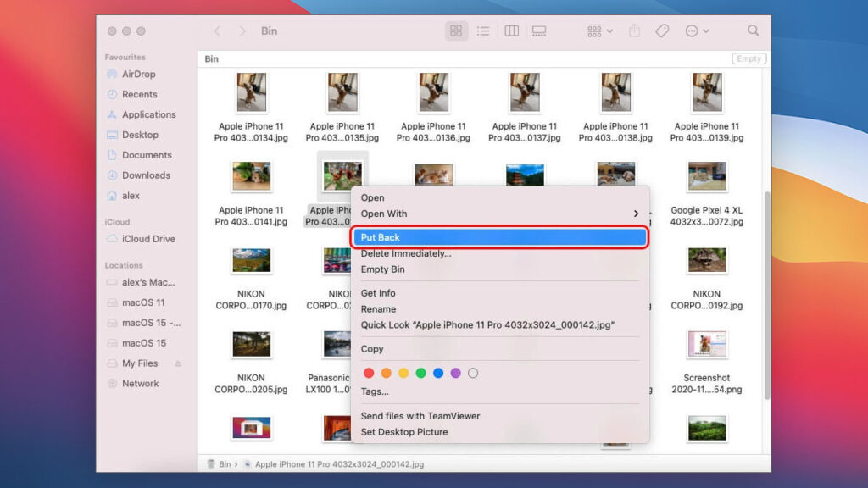This screenshot has width=868, height=488.
Task: Click file name Apple iPhone 11 Pro 403...0138.jpg
Action: tap(615, 132)
